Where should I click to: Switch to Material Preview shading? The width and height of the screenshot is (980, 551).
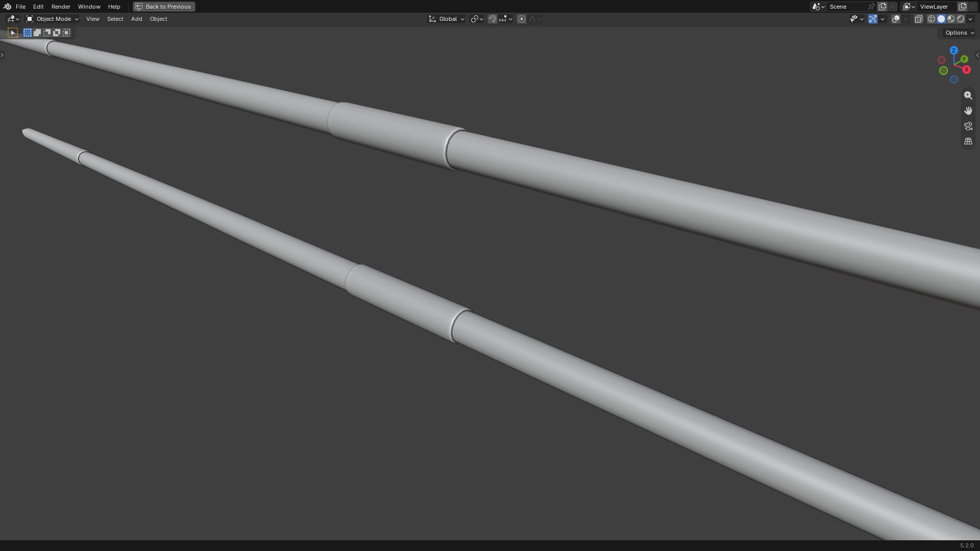[951, 19]
